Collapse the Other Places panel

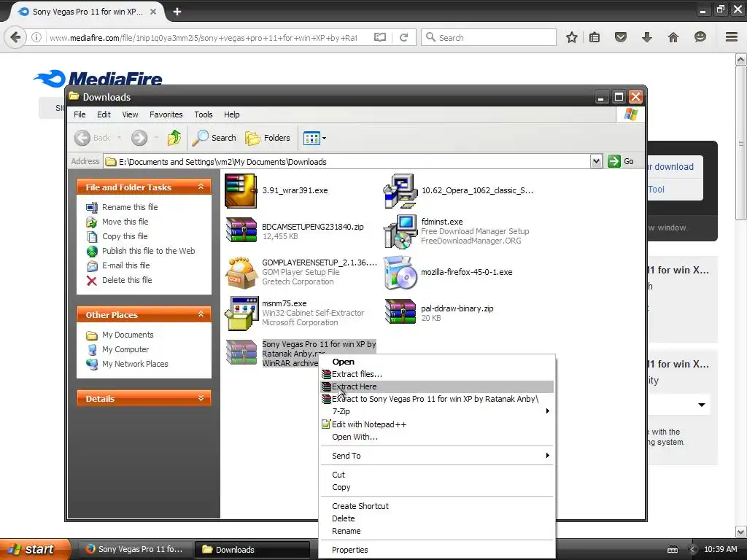point(201,314)
